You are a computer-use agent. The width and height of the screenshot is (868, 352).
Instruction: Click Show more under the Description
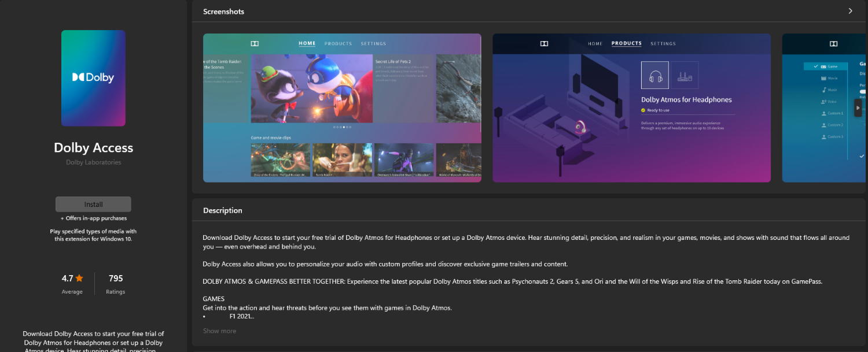point(219,331)
